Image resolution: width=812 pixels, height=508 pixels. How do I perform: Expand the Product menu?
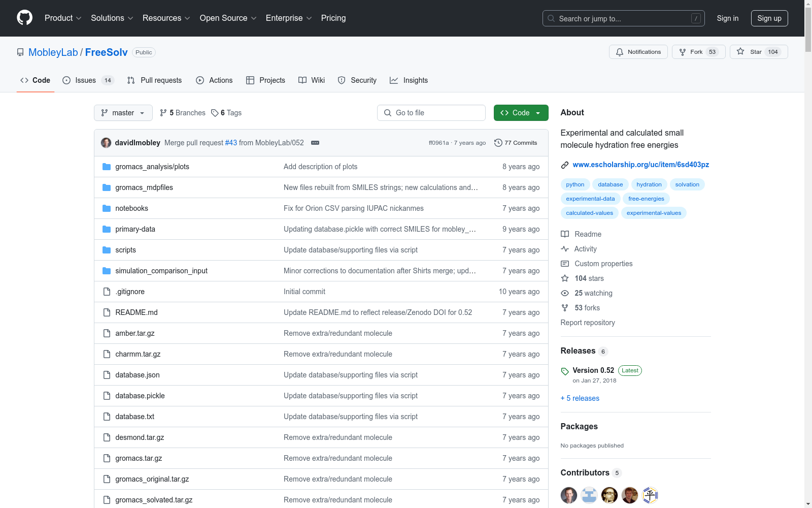coord(63,18)
